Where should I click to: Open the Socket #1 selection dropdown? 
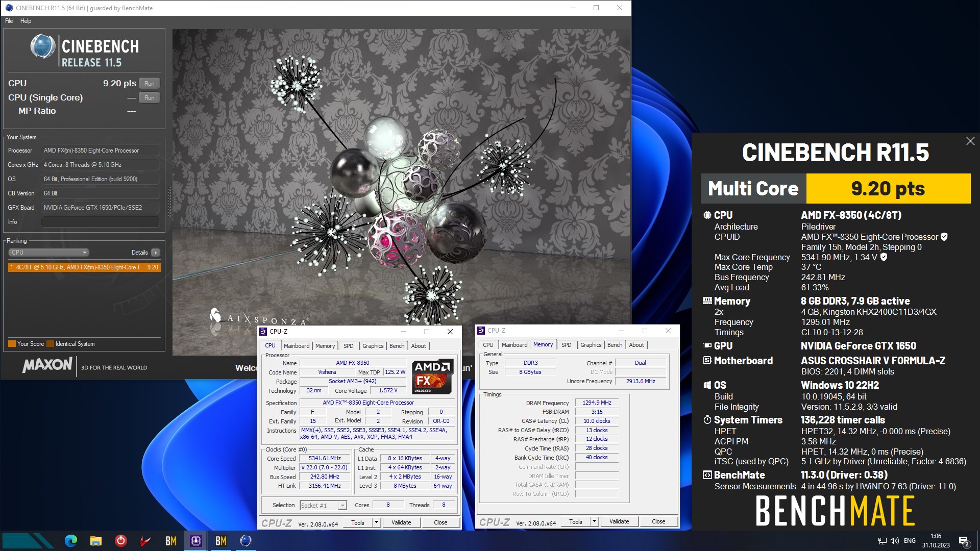click(x=323, y=505)
